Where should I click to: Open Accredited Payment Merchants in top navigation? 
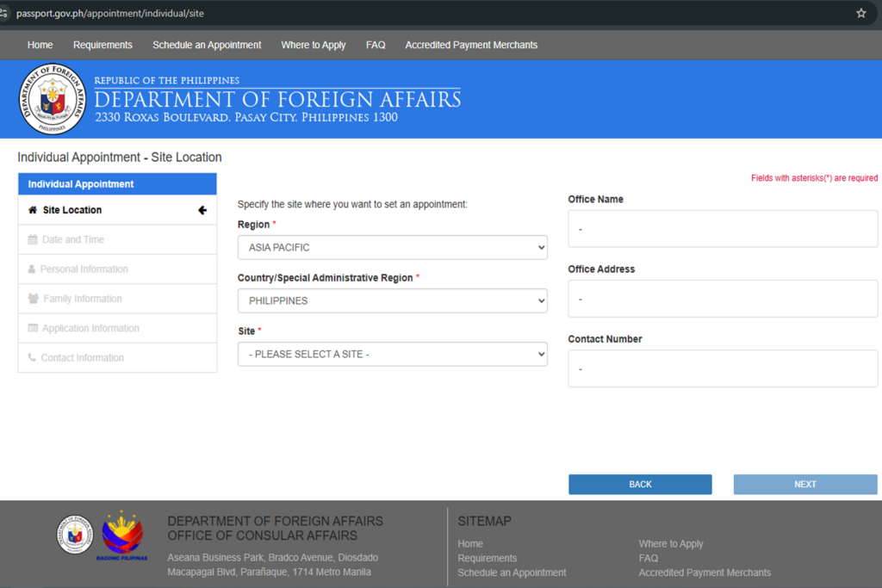coord(471,45)
